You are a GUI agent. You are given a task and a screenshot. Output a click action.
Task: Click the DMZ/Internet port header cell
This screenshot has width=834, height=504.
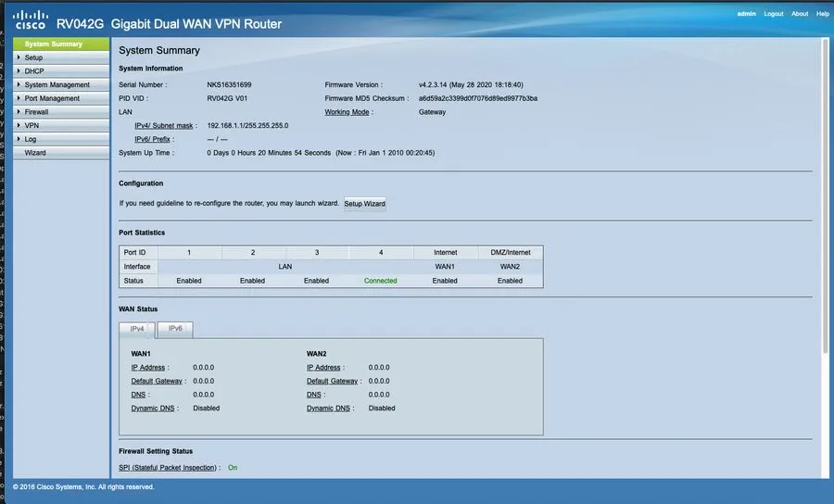click(511, 253)
